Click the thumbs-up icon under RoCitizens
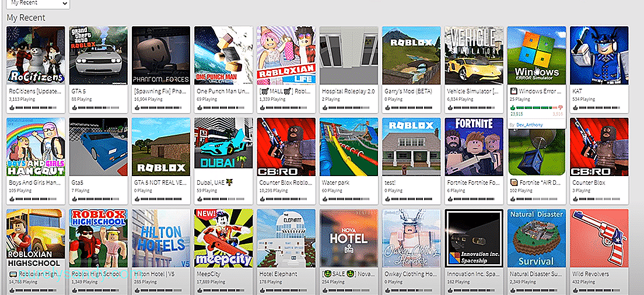This screenshot has height=295, width=644. (12, 108)
